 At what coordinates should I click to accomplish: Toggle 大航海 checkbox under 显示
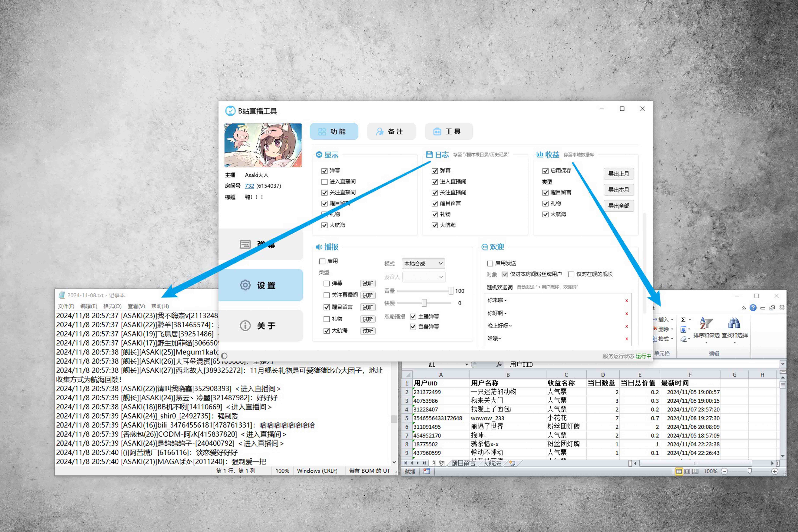click(x=324, y=225)
